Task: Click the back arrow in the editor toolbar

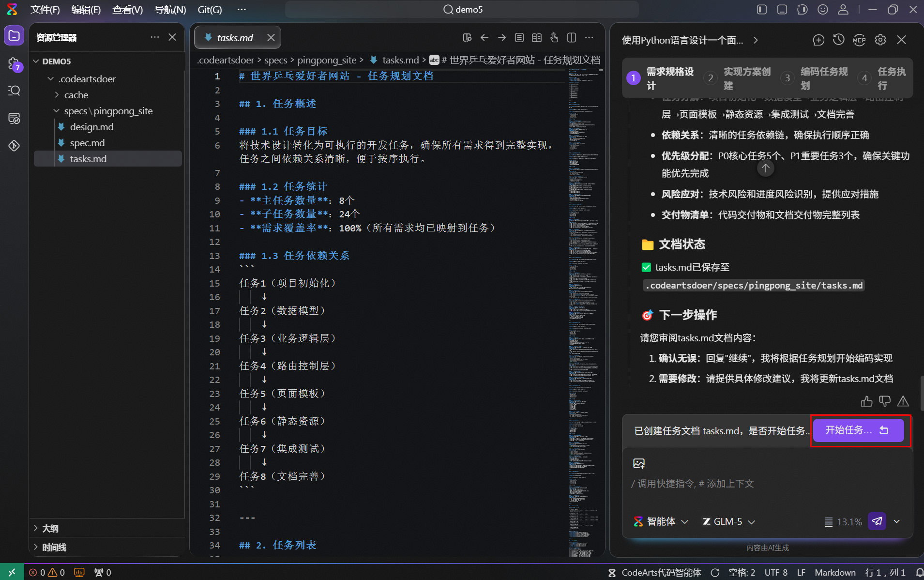Action: [485, 38]
